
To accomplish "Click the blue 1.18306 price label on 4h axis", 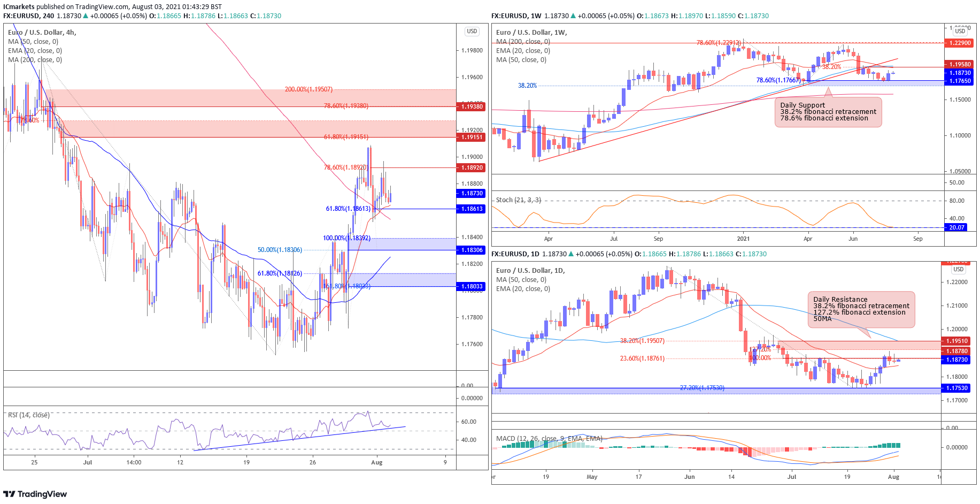I will (x=472, y=250).
